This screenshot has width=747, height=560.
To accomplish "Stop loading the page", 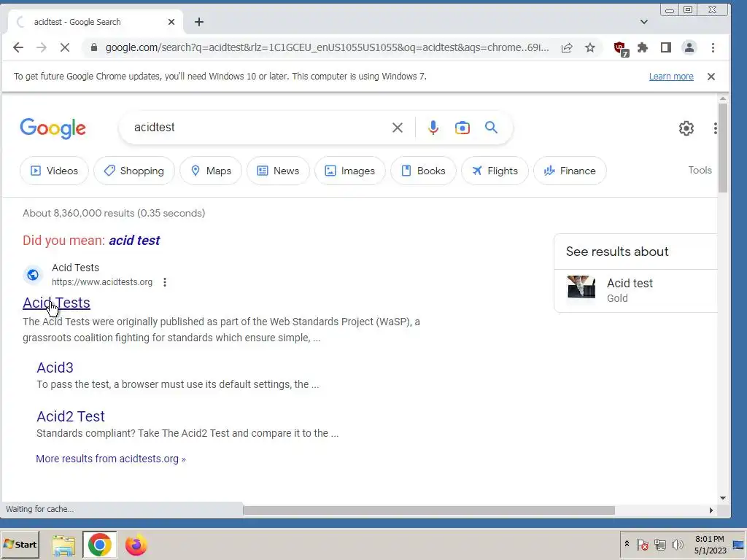I will tap(65, 47).
